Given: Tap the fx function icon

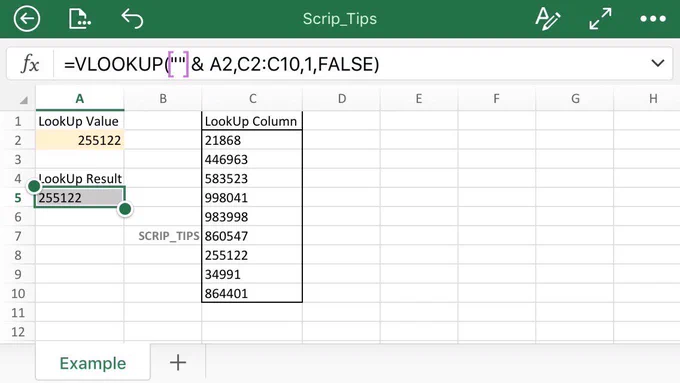Looking at the screenshot, I should [30, 64].
